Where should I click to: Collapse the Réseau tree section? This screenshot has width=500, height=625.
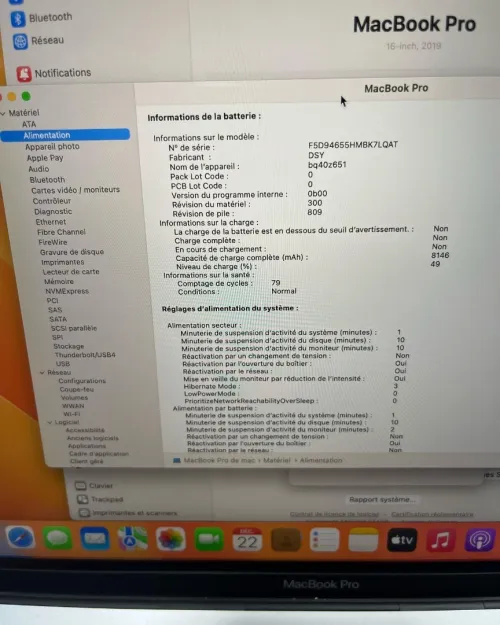click(42, 372)
